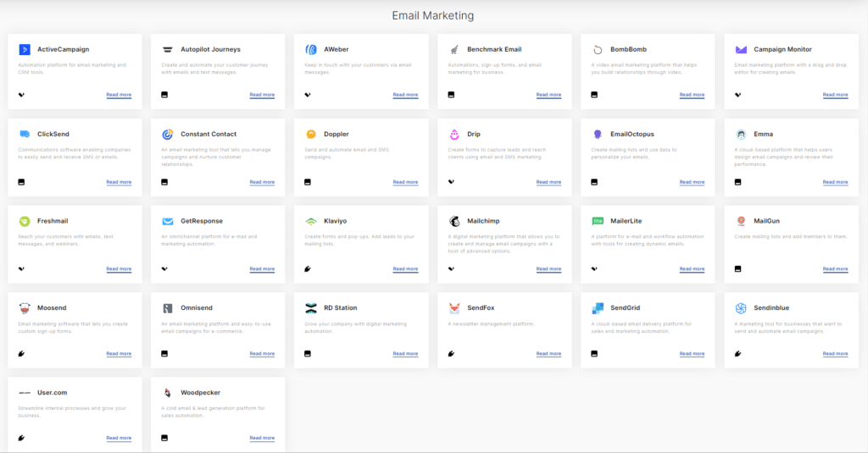Click the Woodpecker card title
This screenshot has height=453, width=868.
coord(200,393)
